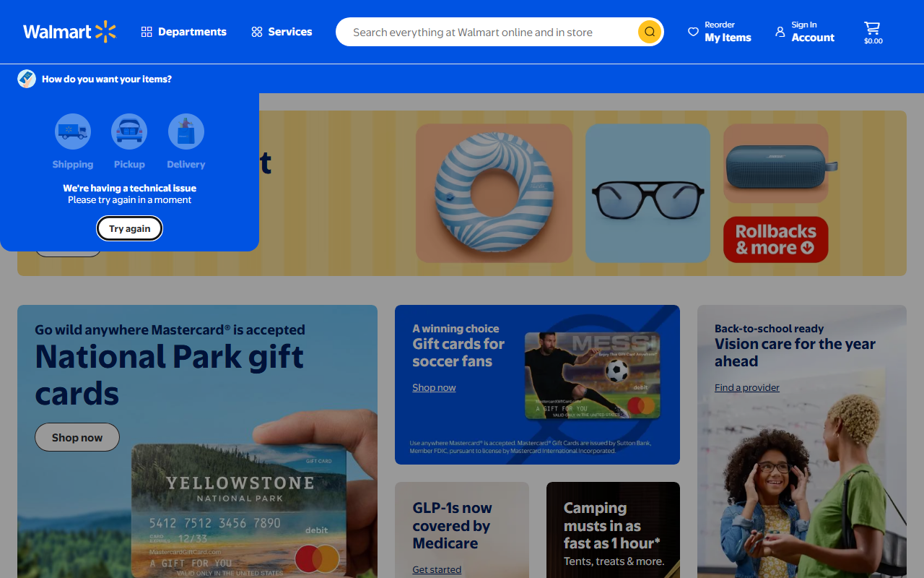Click Get started under GLP-1s
Viewport: 924px width, 578px height.
click(x=437, y=569)
